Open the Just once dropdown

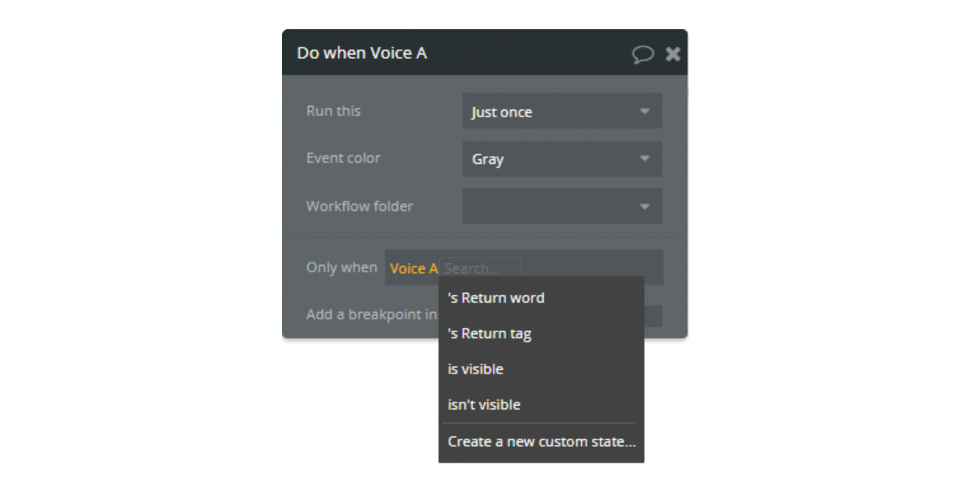[562, 111]
